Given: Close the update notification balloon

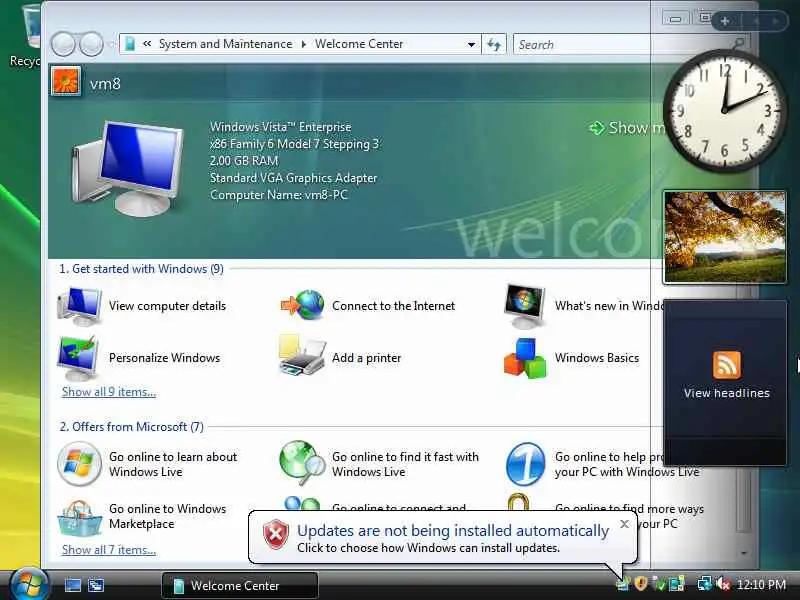Looking at the screenshot, I should (624, 524).
